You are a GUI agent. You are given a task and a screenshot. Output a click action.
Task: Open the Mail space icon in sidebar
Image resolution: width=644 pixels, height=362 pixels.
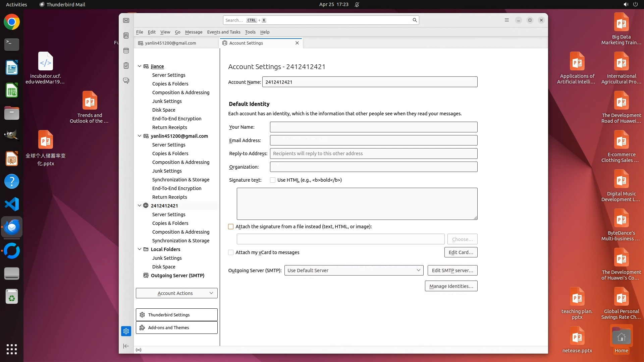(126, 20)
